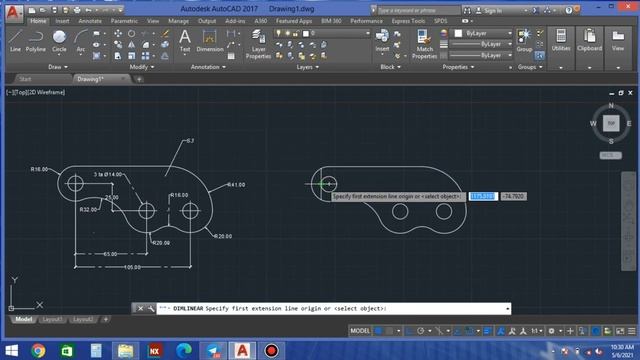This screenshot has width=640, height=360.
Task: Expand the Annotation panel
Action: (208, 67)
